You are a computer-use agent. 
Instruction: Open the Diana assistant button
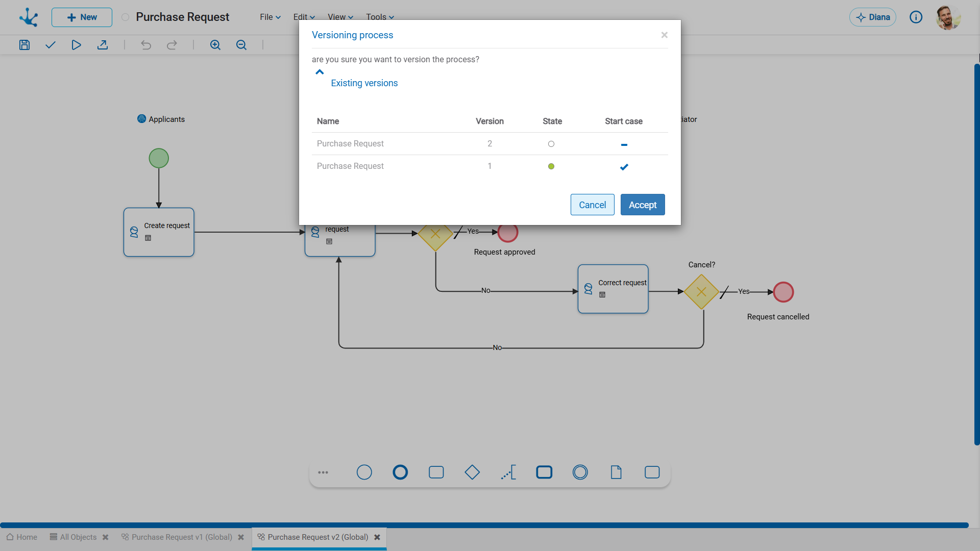(873, 17)
